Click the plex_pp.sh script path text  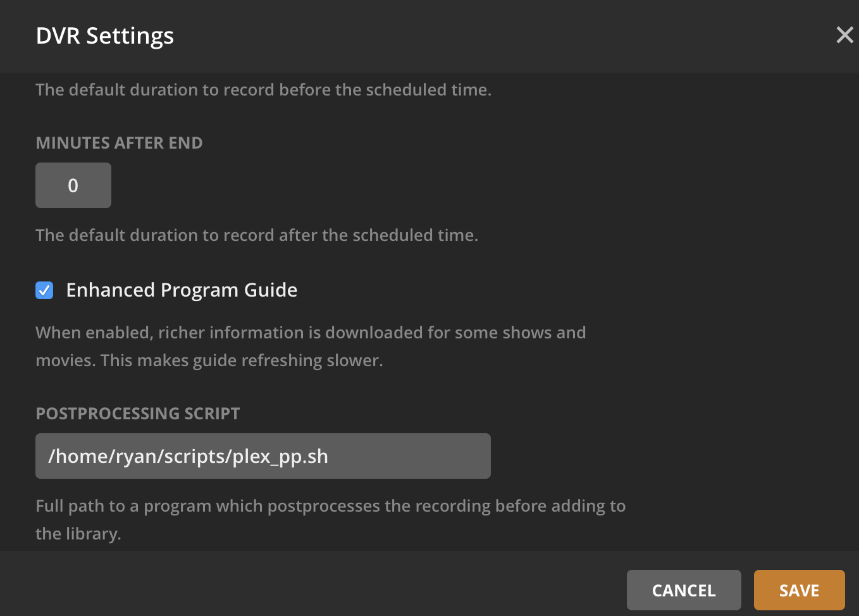click(x=188, y=457)
